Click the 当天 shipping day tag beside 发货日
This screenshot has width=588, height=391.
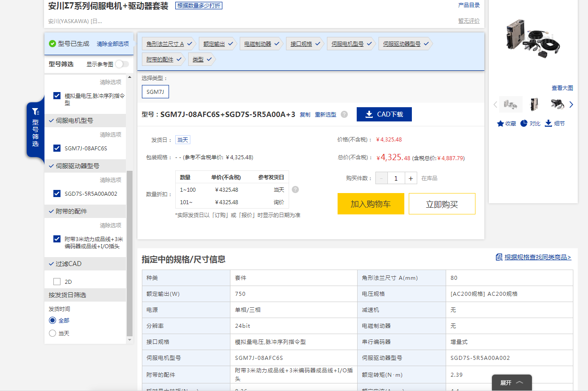click(x=183, y=140)
